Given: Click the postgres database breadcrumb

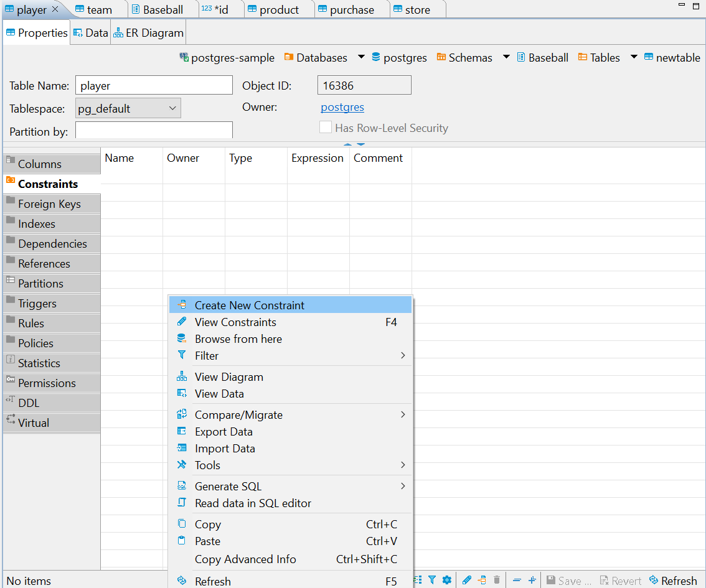Looking at the screenshot, I should (x=399, y=58).
